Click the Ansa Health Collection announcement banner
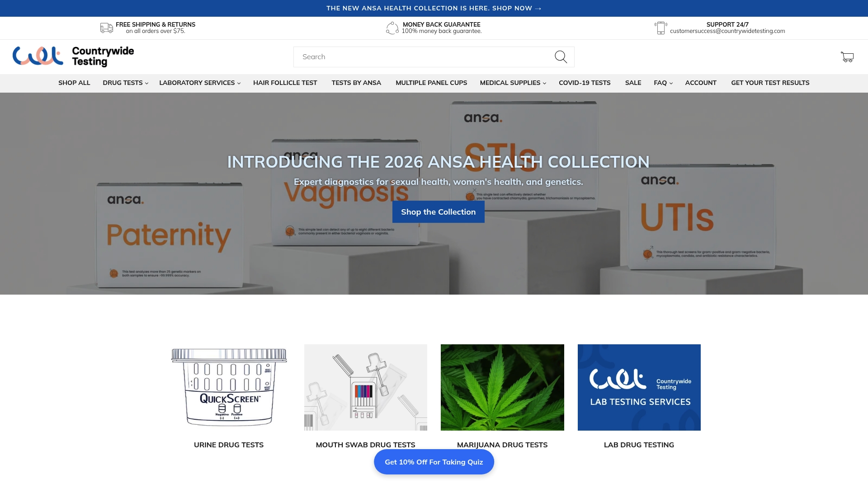Viewport: 868px width, 488px height. tap(434, 8)
